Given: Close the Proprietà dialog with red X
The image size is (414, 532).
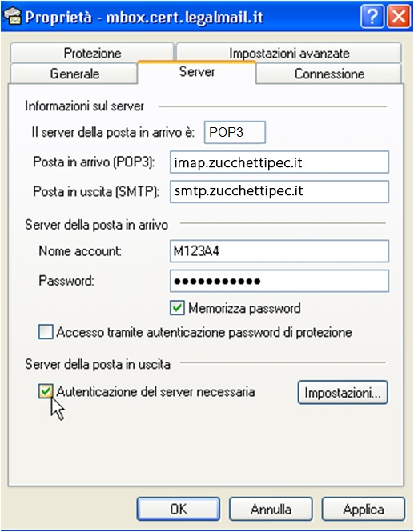Looking at the screenshot, I should [x=399, y=16].
